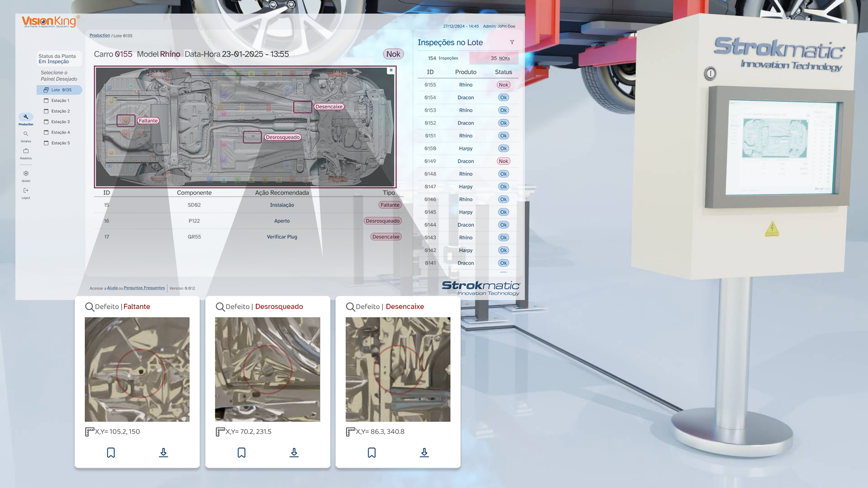868x488 pixels.
Task: Bookmark the Desencaixe defect card
Action: click(x=372, y=453)
